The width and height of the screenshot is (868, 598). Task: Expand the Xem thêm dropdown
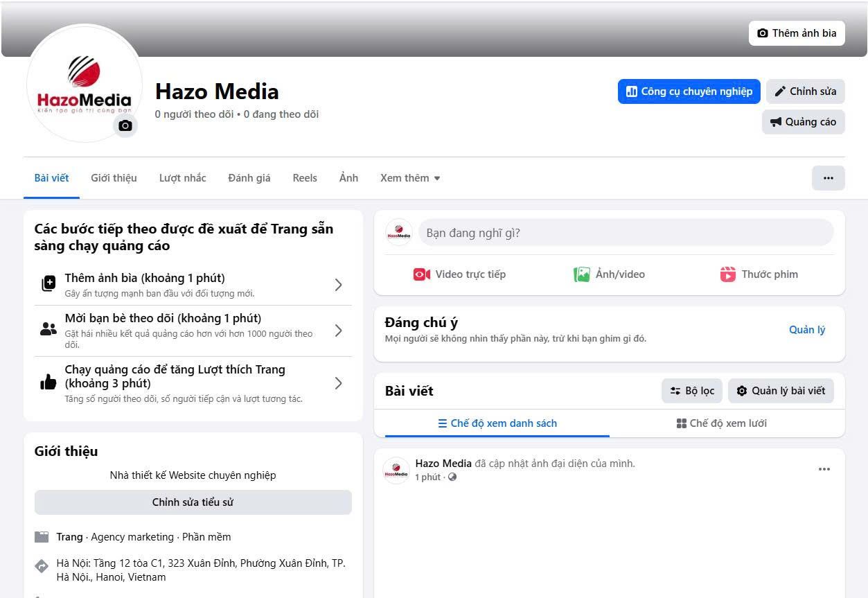pos(410,178)
